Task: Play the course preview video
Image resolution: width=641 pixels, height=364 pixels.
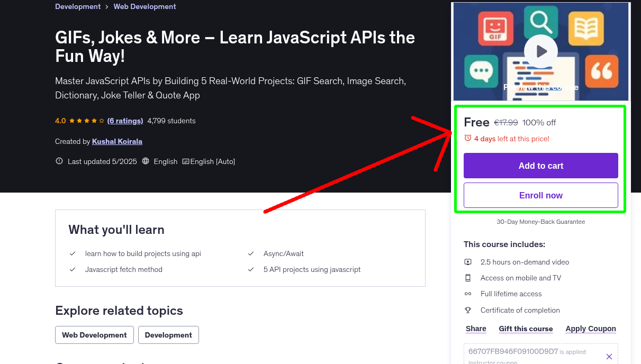Action: (x=540, y=51)
